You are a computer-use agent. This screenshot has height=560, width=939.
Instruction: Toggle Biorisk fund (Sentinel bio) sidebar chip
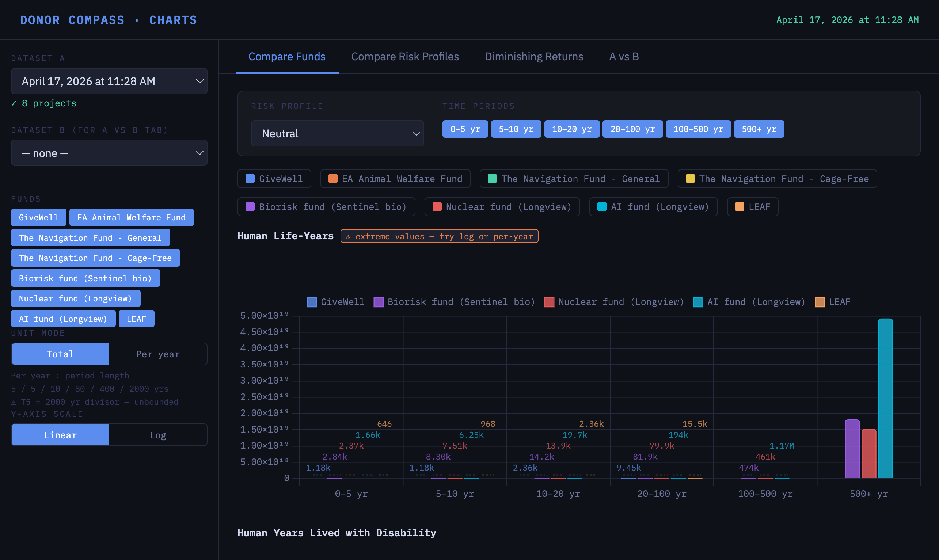click(x=85, y=278)
